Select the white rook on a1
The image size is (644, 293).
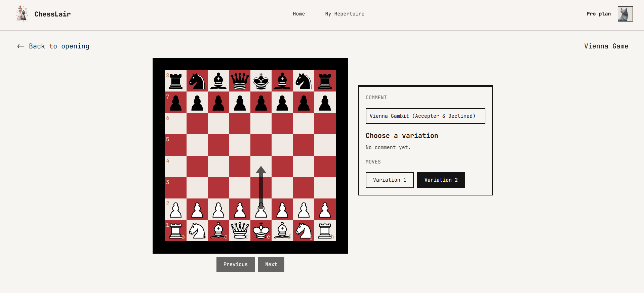click(x=176, y=230)
